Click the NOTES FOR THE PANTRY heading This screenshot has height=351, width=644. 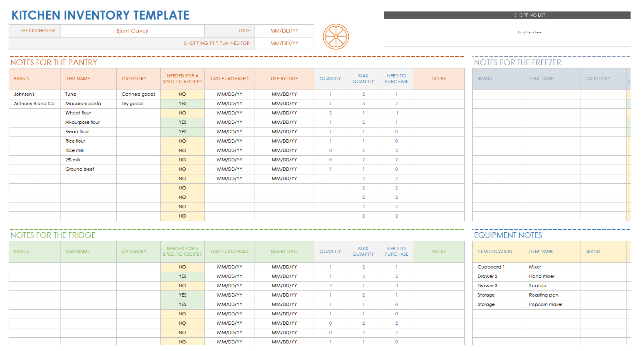click(x=53, y=62)
